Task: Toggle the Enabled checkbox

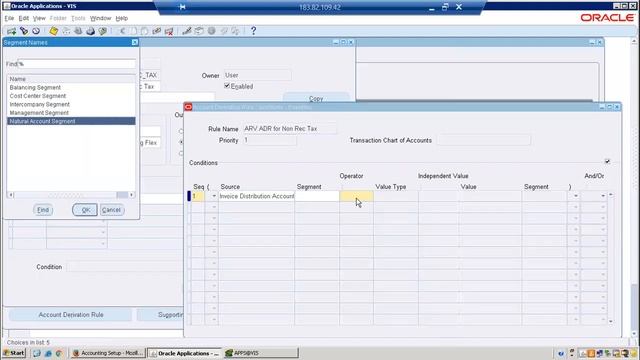Action: [227, 86]
